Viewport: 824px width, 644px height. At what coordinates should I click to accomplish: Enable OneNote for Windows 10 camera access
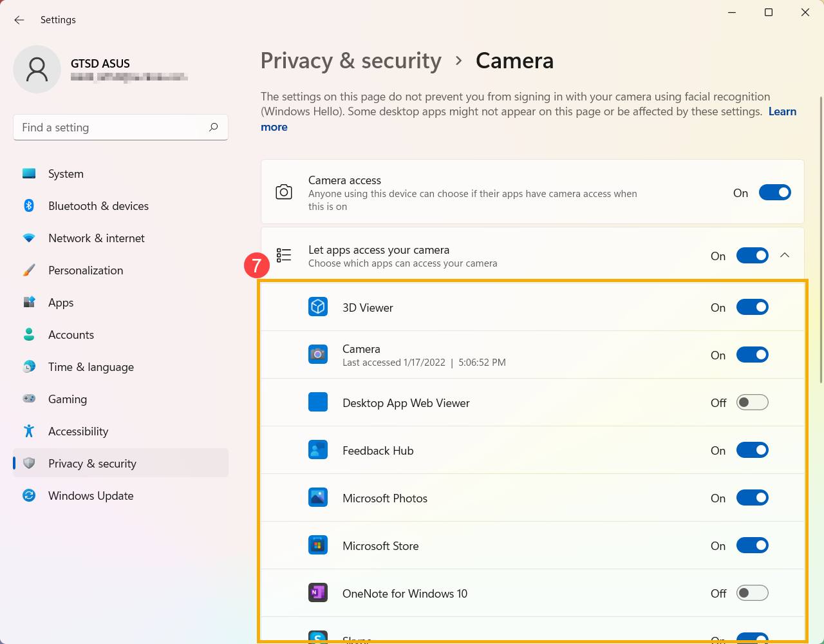(753, 593)
